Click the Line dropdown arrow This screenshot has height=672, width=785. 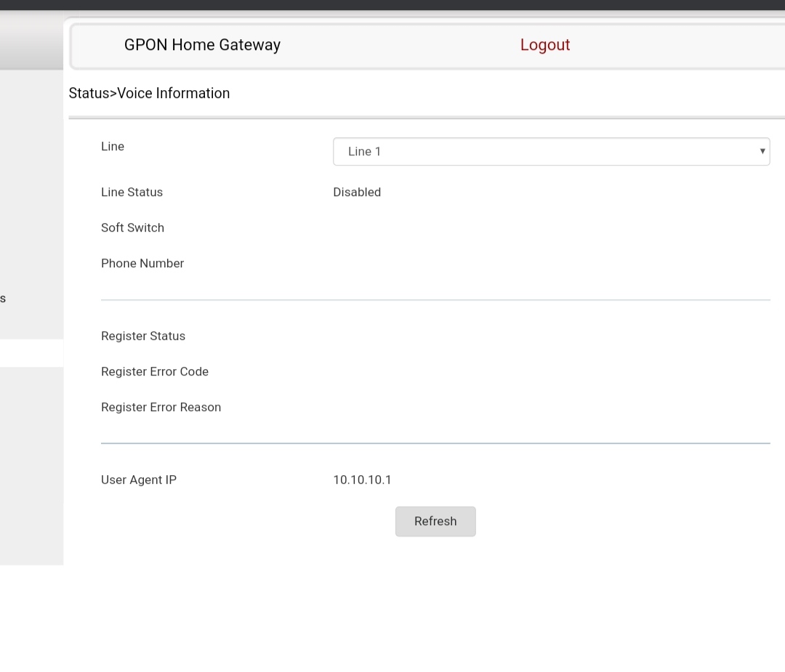click(762, 151)
